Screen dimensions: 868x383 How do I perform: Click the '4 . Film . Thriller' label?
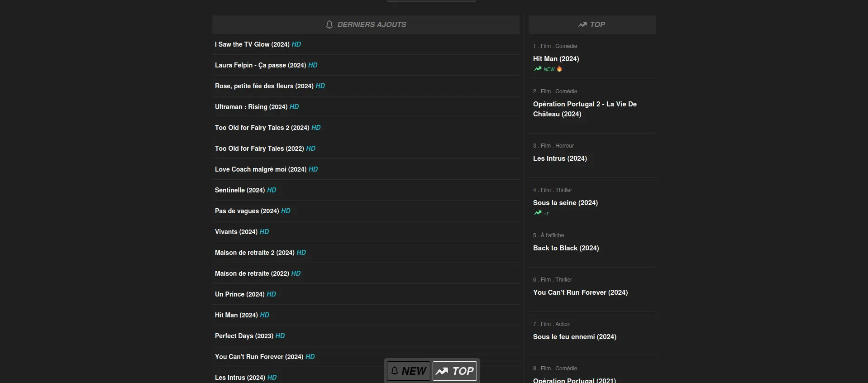(x=553, y=190)
